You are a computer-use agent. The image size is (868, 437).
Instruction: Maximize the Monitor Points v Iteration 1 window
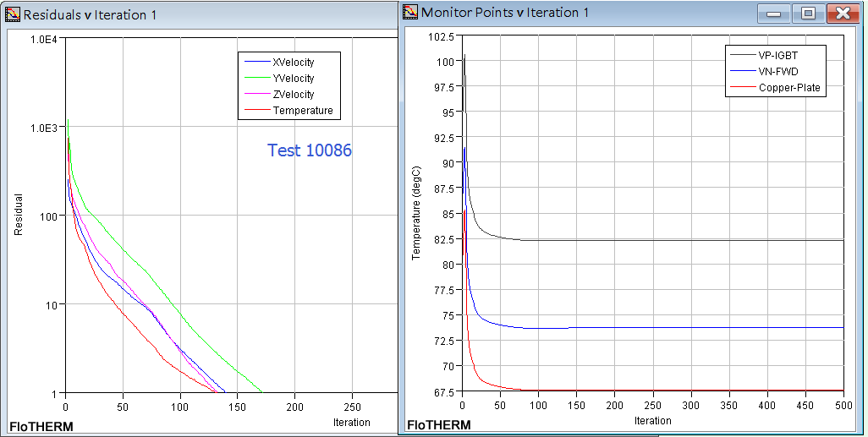coord(808,14)
